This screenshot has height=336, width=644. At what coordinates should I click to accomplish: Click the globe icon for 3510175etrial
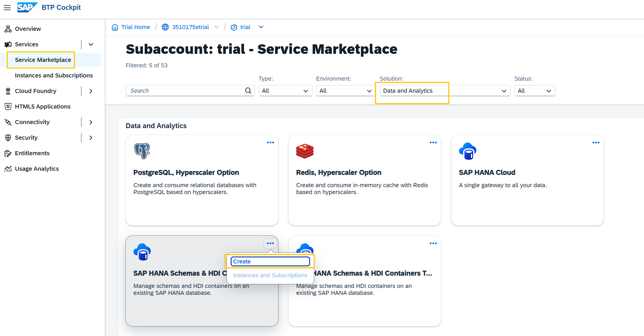(x=165, y=27)
